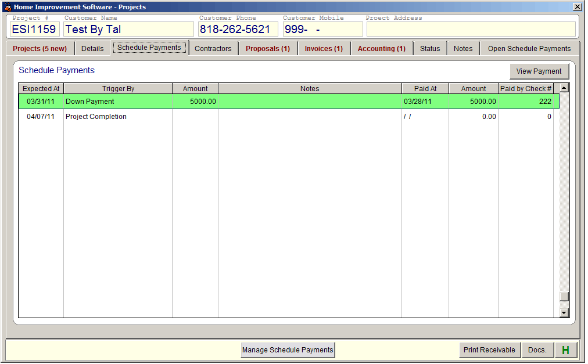
Task: Select the Down Payment row cell
Action: tap(118, 102)
